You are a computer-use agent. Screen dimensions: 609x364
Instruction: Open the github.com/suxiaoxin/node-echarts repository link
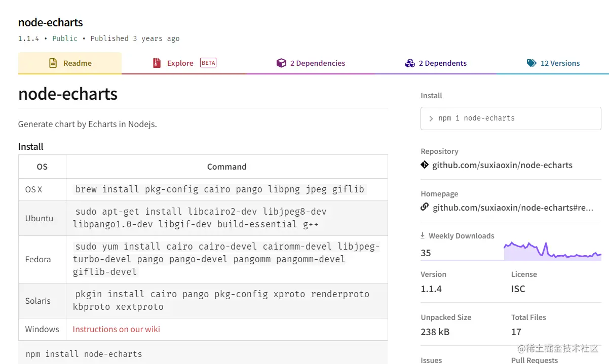[x=502, y=165]
